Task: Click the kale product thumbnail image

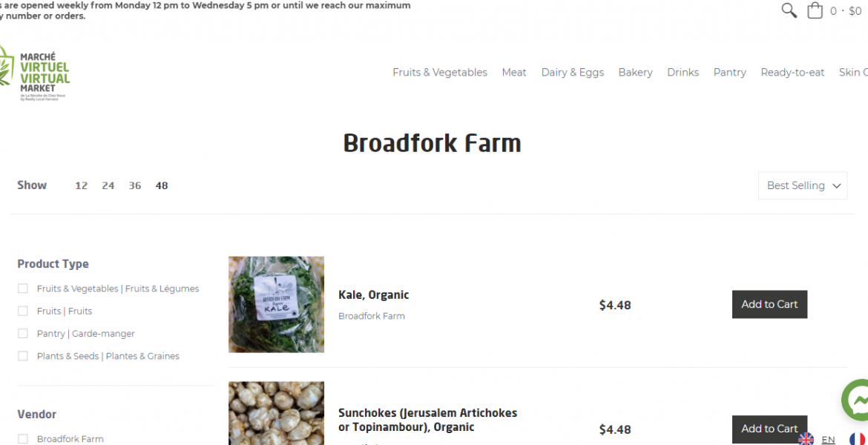Action: (x=276, y=304)
